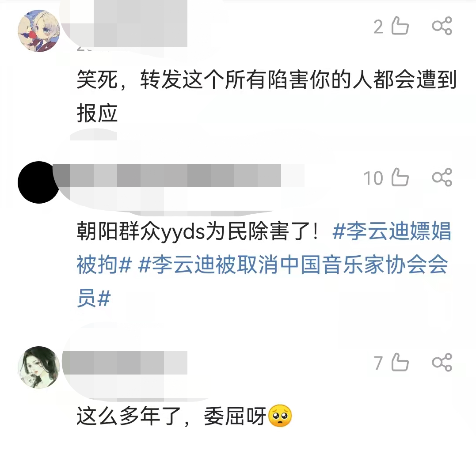
Task: Open the anime avatar of first commenter
Action: click(38, 31)
